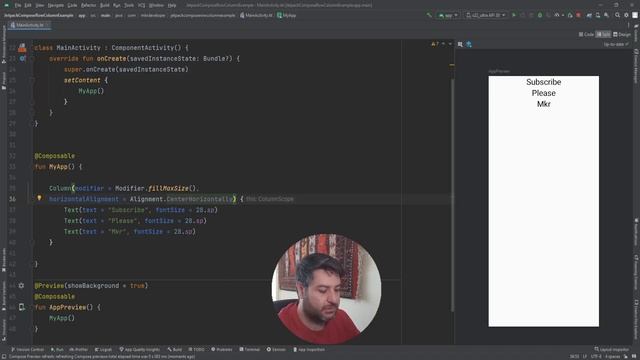The height and width of the screenshot is (360, 640).
Task: Open the Services tool window
Action: pos(276,349)
